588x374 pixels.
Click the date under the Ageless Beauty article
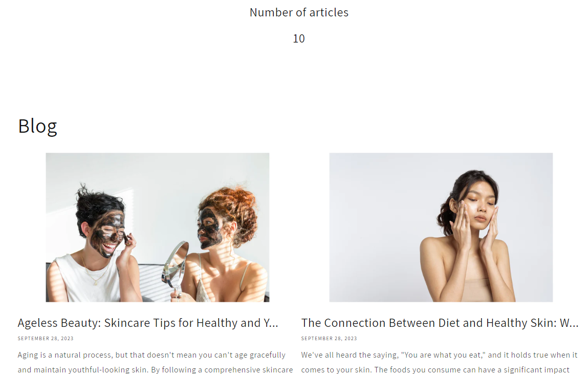point(46,338)
